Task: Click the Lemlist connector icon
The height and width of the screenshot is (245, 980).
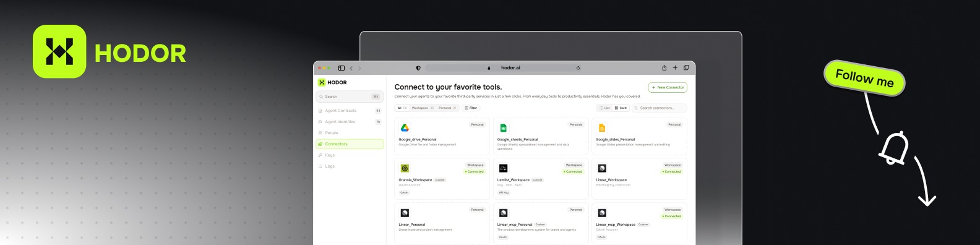Action: click(503, 168)
